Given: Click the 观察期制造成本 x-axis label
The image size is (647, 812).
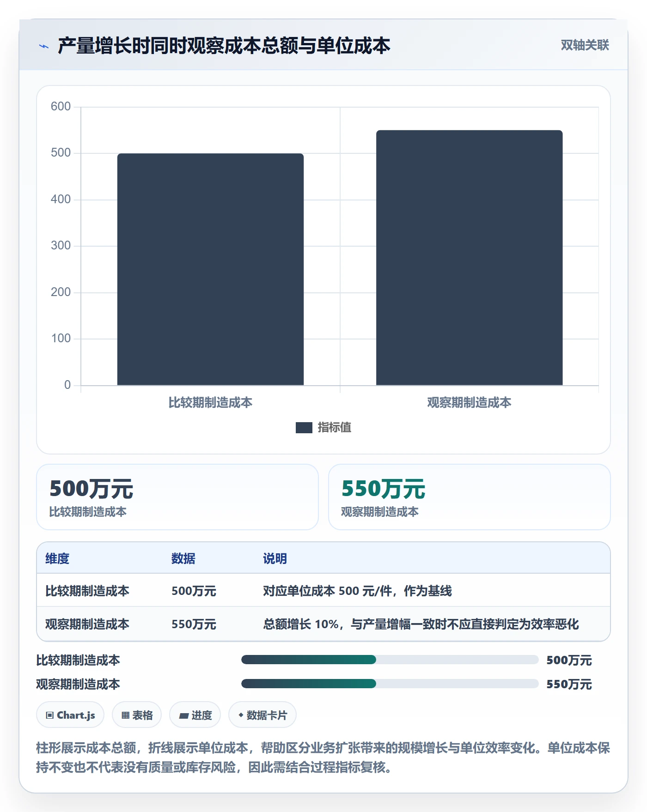Looking at the screenshot, I should pos(469,403).
